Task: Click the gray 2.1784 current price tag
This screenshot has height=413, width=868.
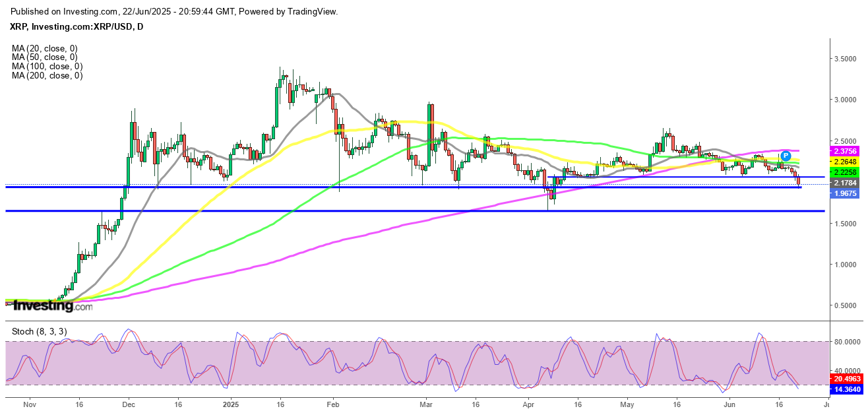Action: (844, 183)
